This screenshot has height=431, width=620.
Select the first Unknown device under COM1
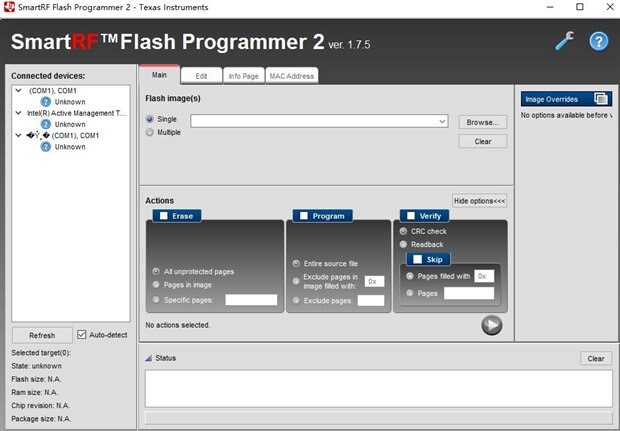(x=70, y=102)
